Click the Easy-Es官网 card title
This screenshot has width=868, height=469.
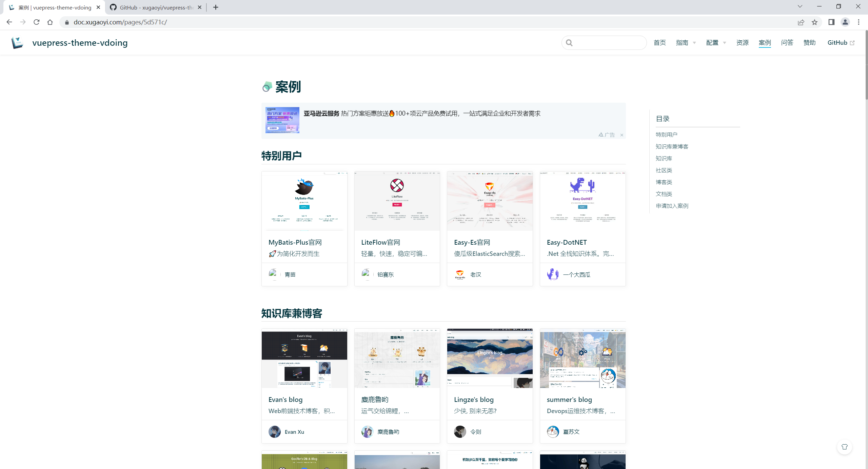click(472, 242)
